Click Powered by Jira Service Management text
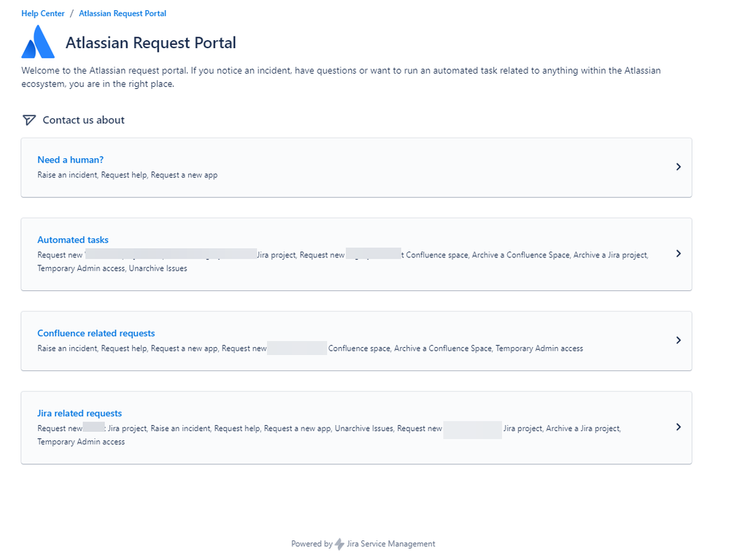 click(x=363, y=544)
